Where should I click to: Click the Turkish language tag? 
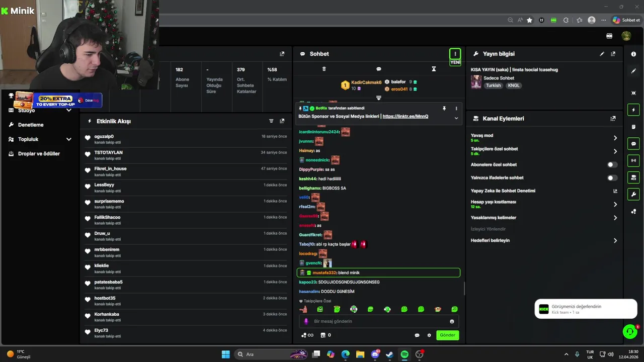point(493,85)
